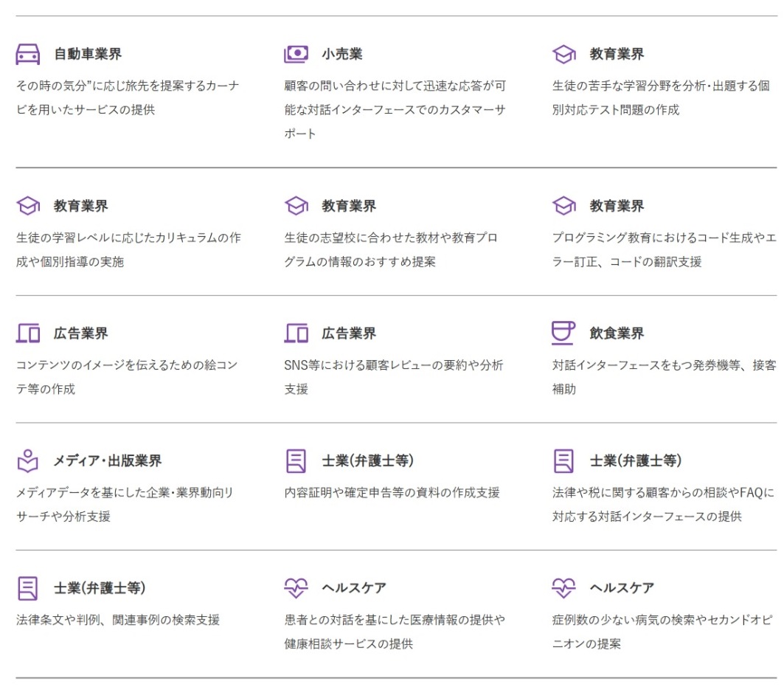Image resolution: width=784 pixels, height=698 pixels.
Task: Click the cup icon beside 飲食業界
Action: (x=563, y=333)
